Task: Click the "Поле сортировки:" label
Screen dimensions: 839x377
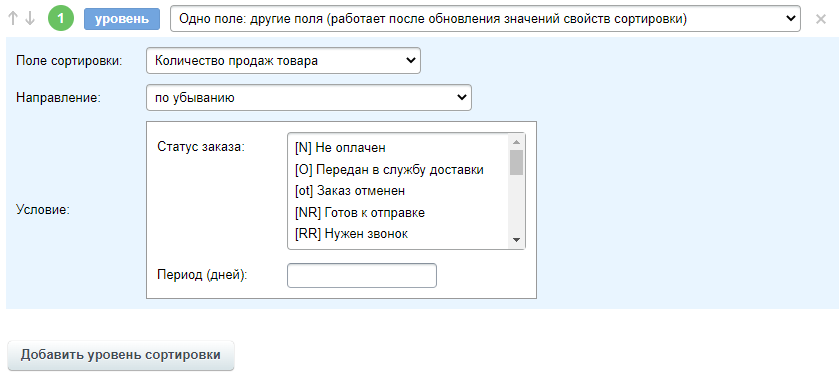Action: pos(70,61)
